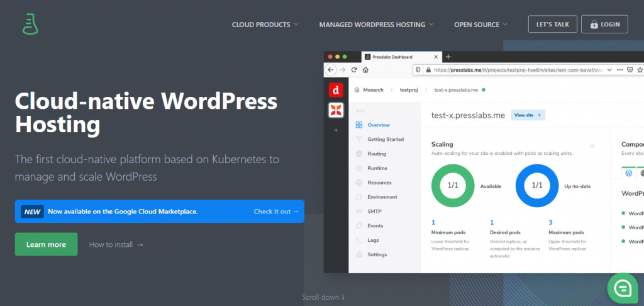Open the Logs sidebar item
This screenshot has height=306, width=644.
tap(374, 240)
